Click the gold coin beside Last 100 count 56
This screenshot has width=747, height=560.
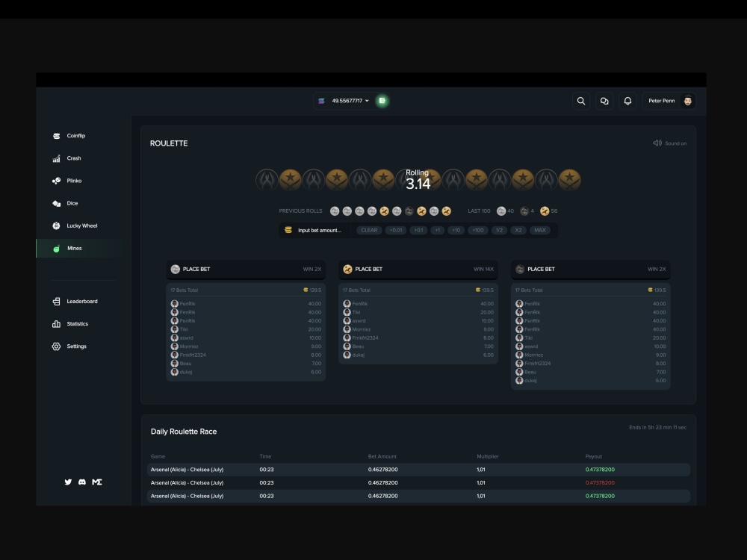(x=545, y=211)
